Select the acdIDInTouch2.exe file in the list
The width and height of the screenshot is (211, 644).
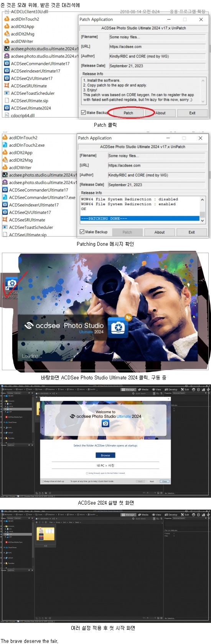pos(27,145)
